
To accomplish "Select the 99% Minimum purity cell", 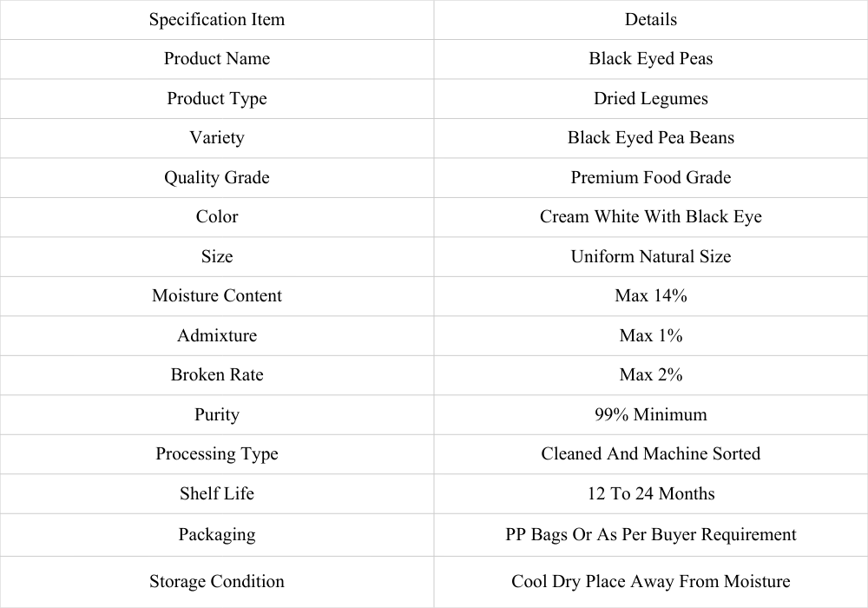I will [x=650, y=415].
